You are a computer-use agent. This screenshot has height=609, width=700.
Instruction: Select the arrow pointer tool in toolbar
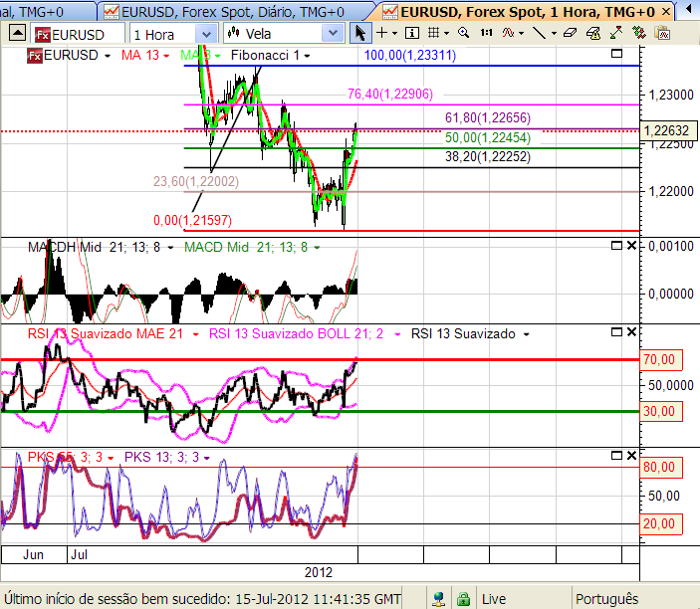[x=362, y=33]
